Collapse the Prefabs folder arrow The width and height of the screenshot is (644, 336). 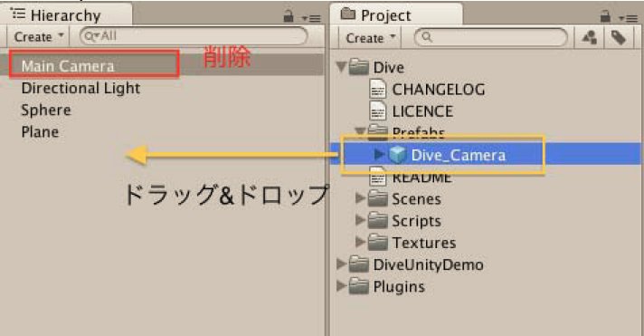(x=360, y=130)
